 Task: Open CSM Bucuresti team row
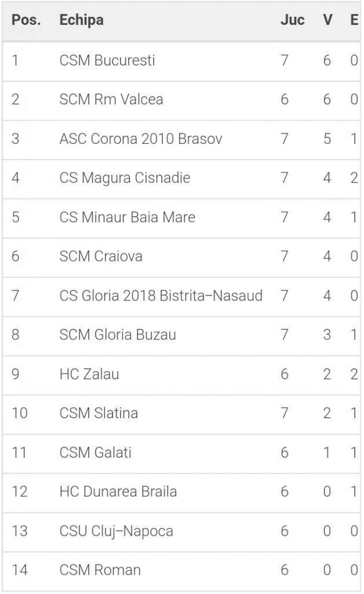181,60
